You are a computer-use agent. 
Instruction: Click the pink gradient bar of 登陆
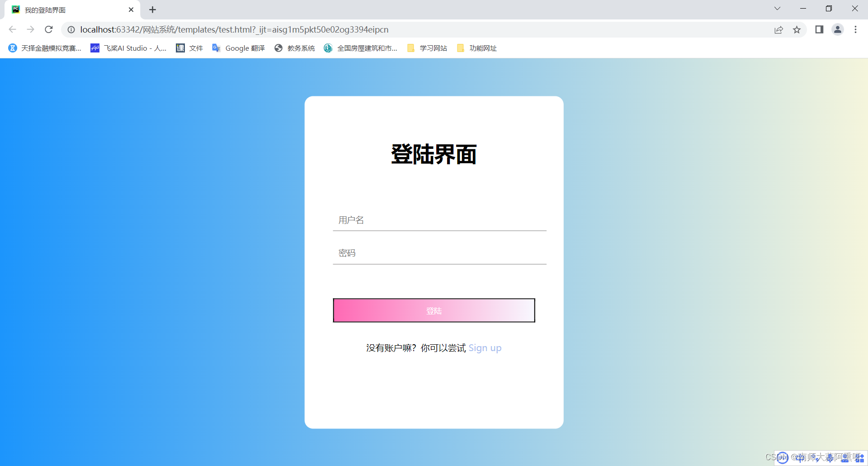click(434, 310)
